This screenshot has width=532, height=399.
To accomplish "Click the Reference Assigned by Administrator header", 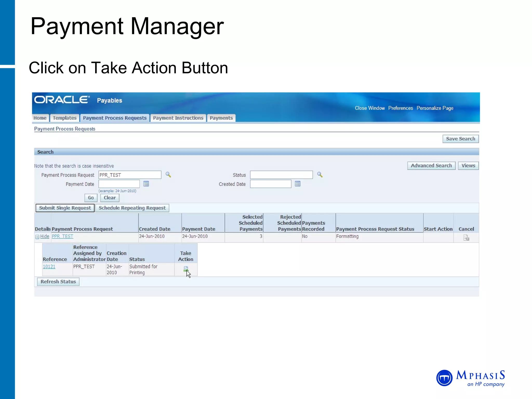I will pyautogui.click(x=89, y=253).
